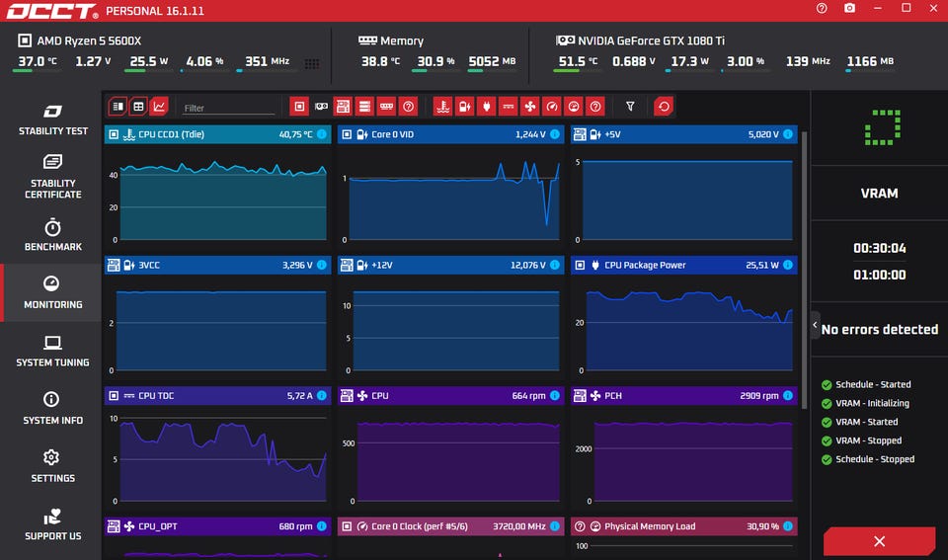Open Settings in the sidebar
Viewport: 948px width, 560px height.
[52, 466]
